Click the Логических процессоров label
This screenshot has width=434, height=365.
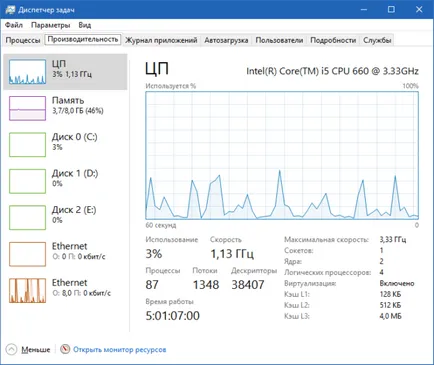pos(327,273)
